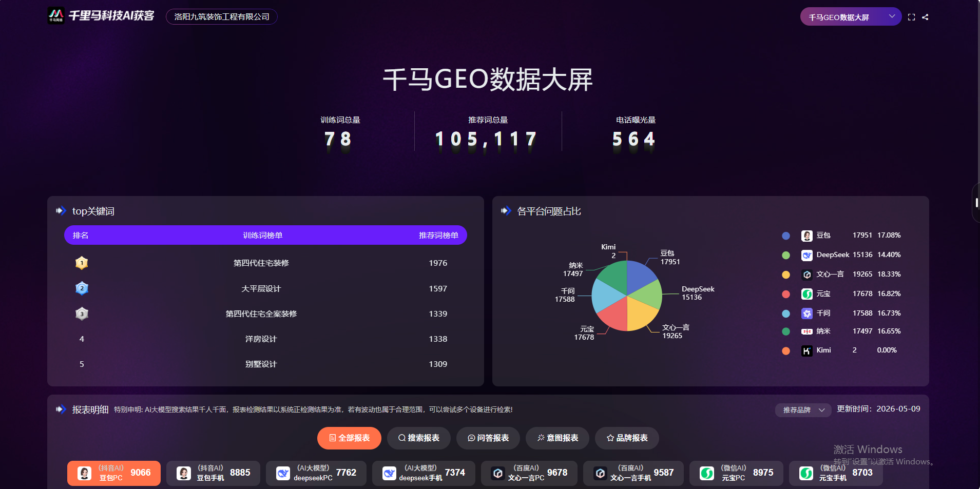Click the 洛阳九筑装饰工程有限公司 company tag
This screenshot has width=980, height=489.
[222, 17]
